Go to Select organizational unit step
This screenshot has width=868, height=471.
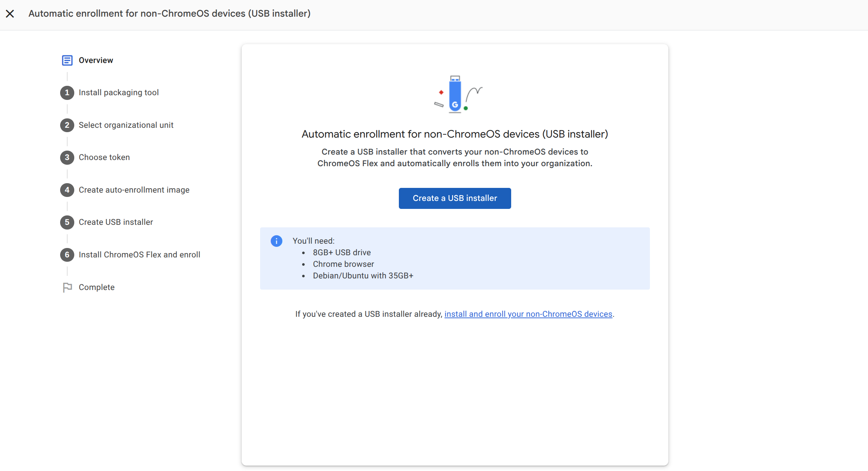coord(126,125)
